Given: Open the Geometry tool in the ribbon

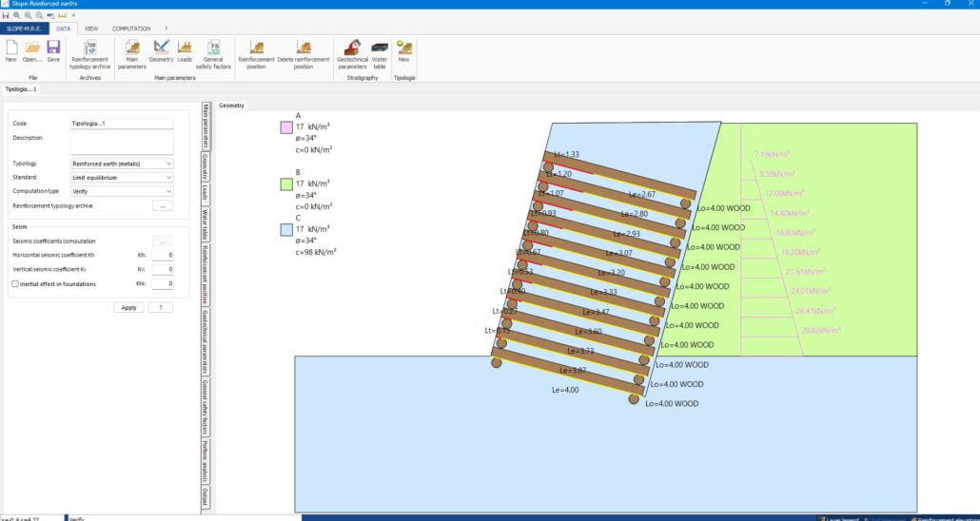Looking at the screenshot, I should [161, 48].
